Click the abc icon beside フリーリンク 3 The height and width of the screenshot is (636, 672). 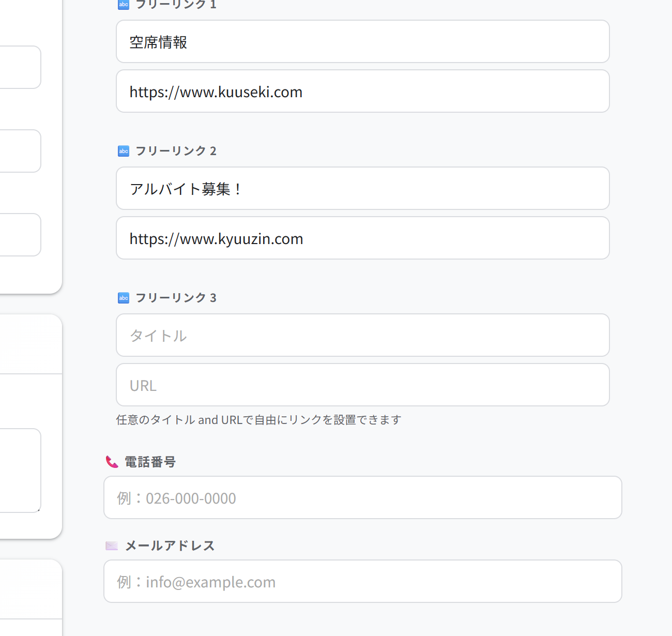click(x=124, y=298)
